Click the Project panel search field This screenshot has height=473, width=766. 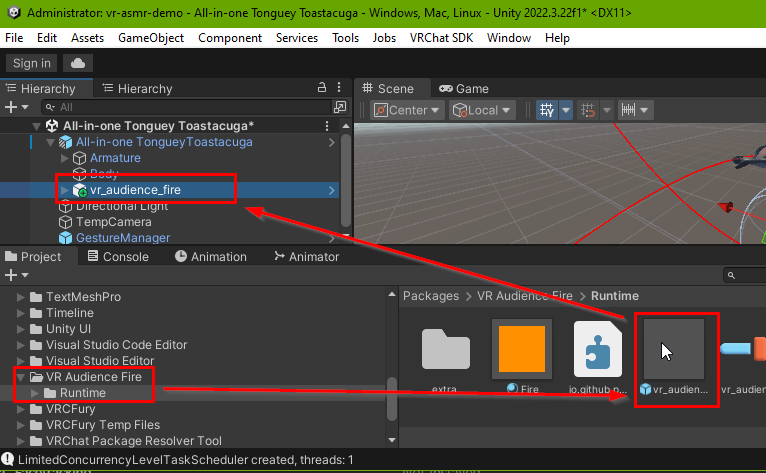point(745,275)
